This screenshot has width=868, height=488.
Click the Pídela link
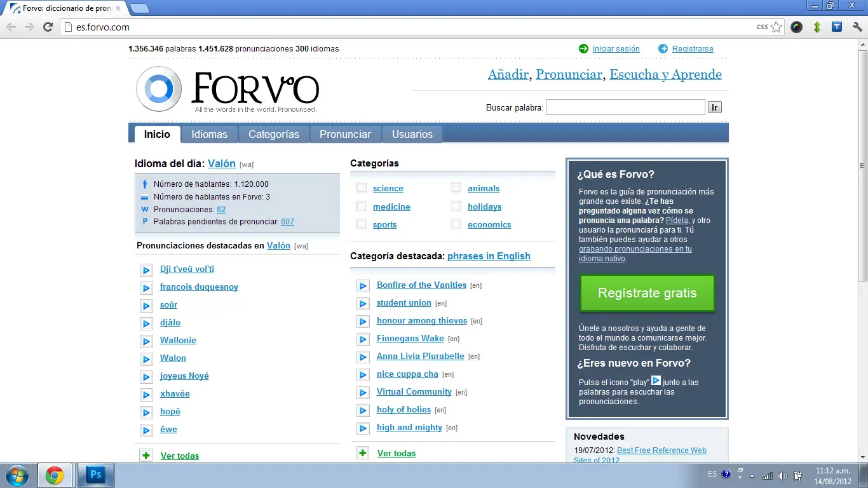click(x=677, y=220)
